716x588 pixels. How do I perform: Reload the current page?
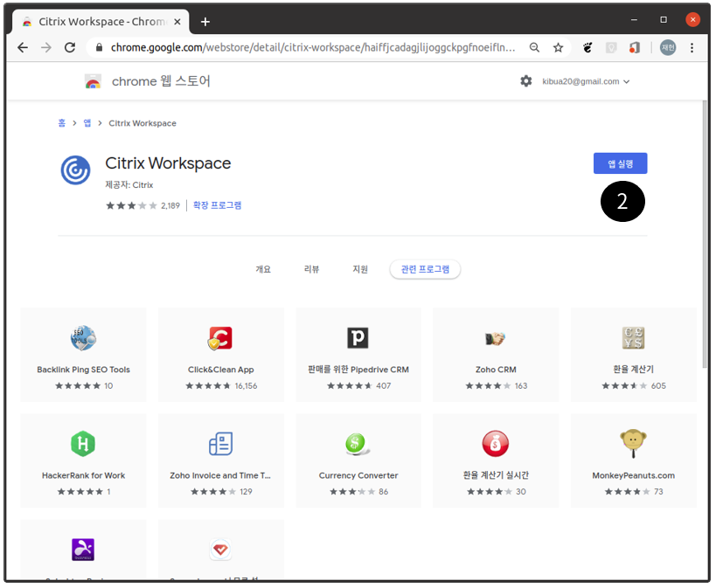70,47
